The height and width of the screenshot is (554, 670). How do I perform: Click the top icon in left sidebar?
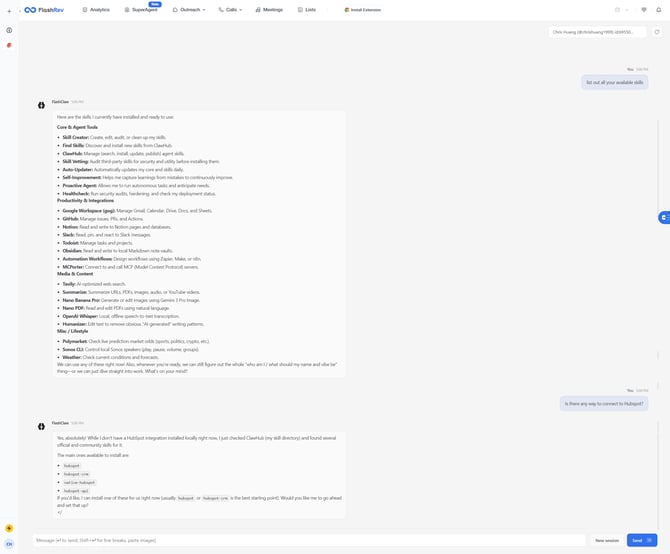click(x=9, y=30)
